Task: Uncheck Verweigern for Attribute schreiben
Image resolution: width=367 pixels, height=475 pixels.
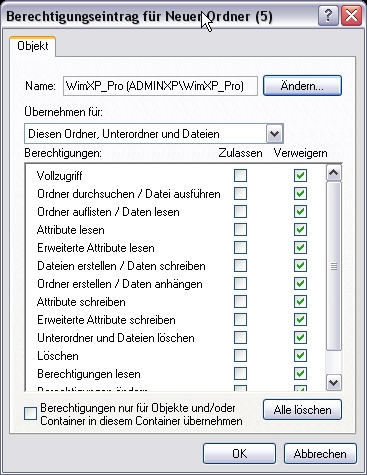Action: (300, 301)
